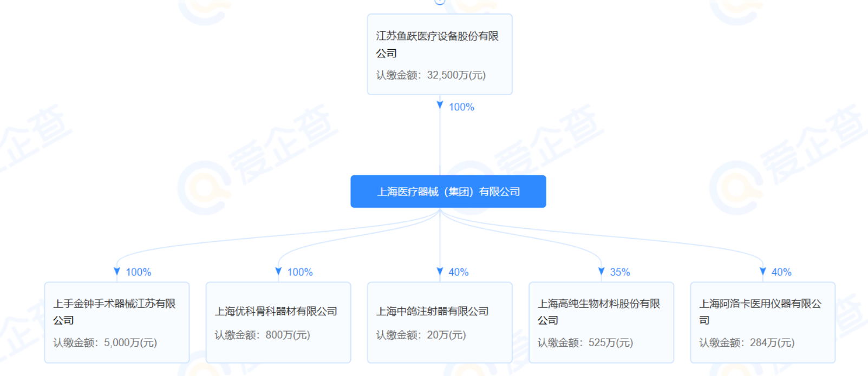Open the 上海中鸽注射器有限公司 card
The width and height of the screenshot is (868, 376).
coord(440,322)
